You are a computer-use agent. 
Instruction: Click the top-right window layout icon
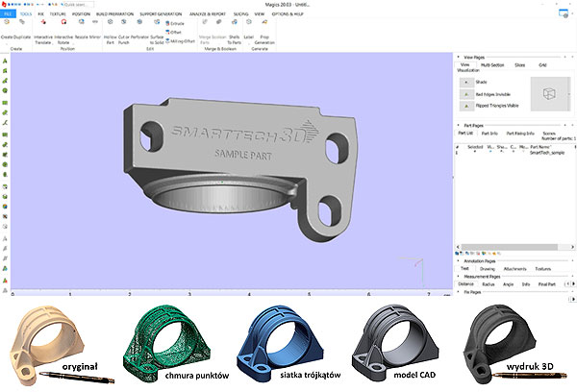click(564, 13)
